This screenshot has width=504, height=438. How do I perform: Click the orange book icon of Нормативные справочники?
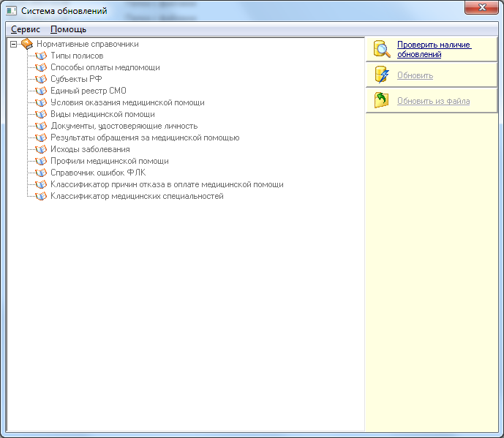tap(27, 44)
